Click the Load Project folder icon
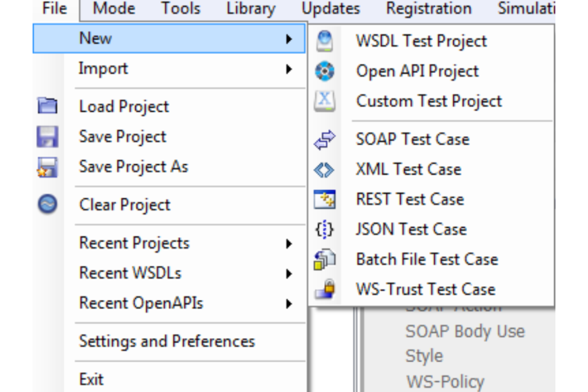This screenshot has width=588, height=392. [x=47, y=106]
